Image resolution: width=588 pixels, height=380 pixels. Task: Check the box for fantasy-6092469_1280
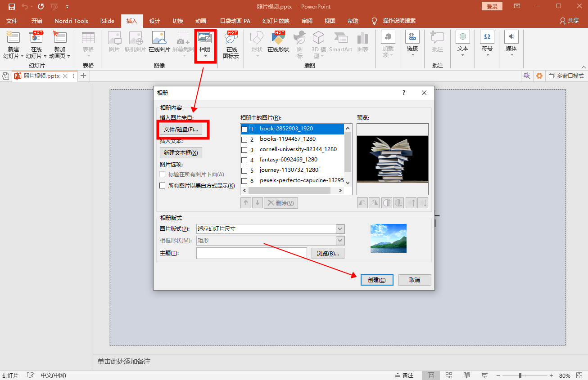pyautogui.click(x=244, y=160)
